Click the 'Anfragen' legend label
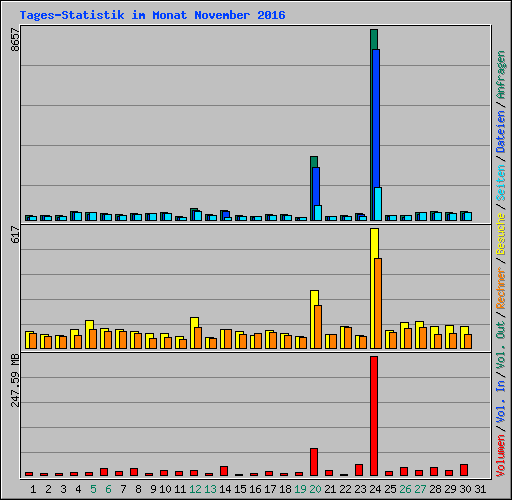Screen dimensions: 512x500 tap(501, 75)
